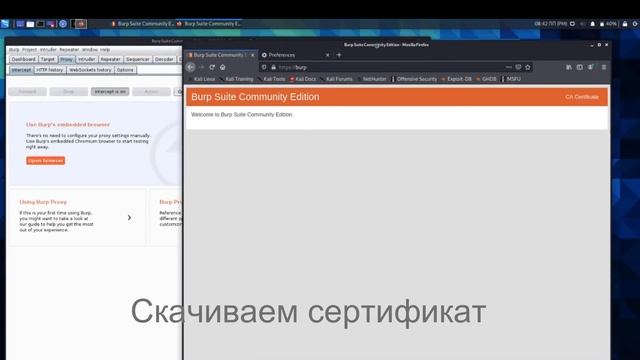Close the Burp Suite Community browser tab

point(252,55)
